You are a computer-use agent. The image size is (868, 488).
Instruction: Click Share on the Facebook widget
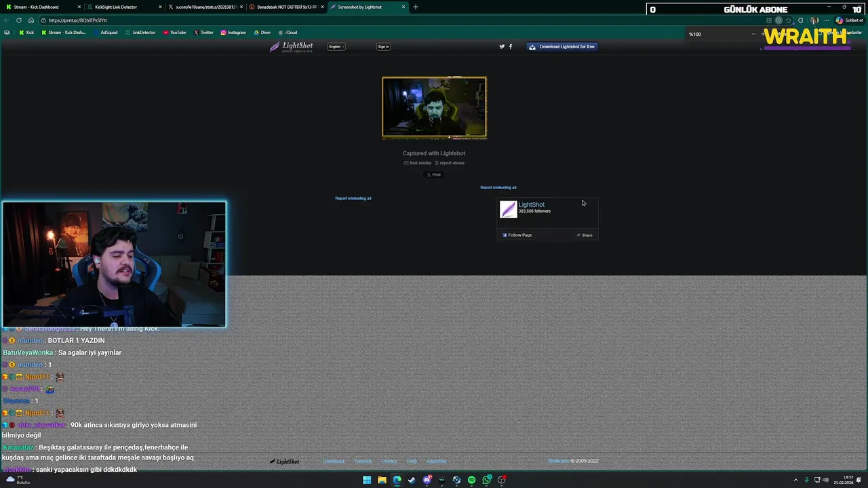(585, 235)
